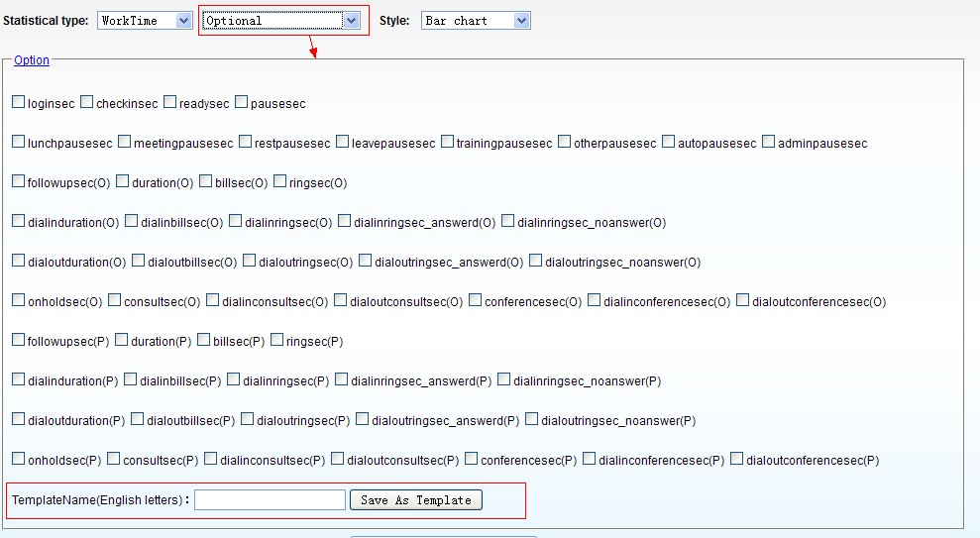The image size is (980, 538).
Task: Enable the dialoutconferencesec(O) checkbox
Action: point(743,300)
